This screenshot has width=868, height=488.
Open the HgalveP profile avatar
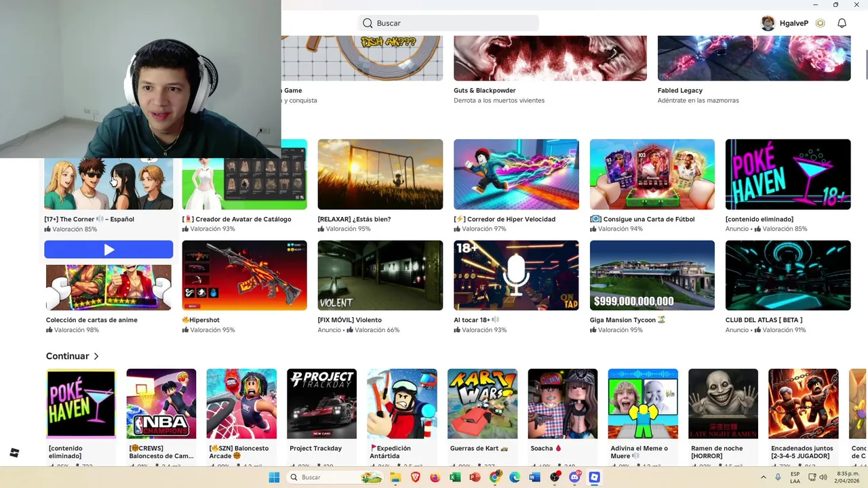(768, 23)
